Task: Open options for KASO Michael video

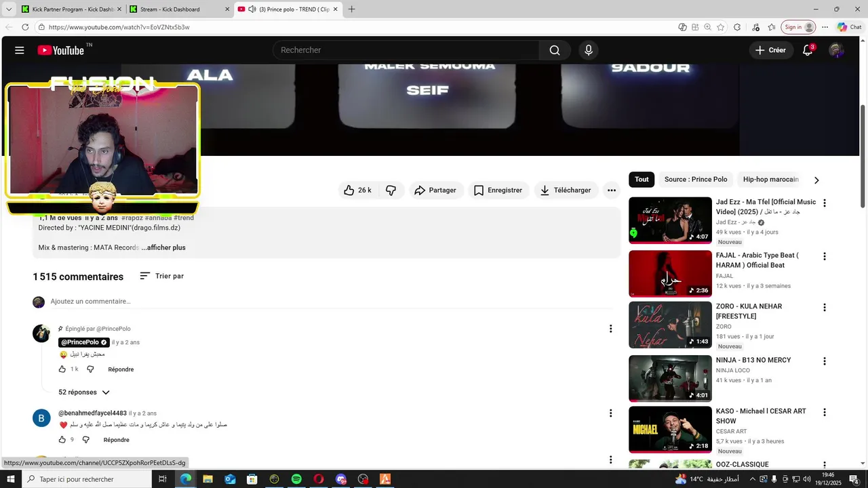Action: [825, 413]
